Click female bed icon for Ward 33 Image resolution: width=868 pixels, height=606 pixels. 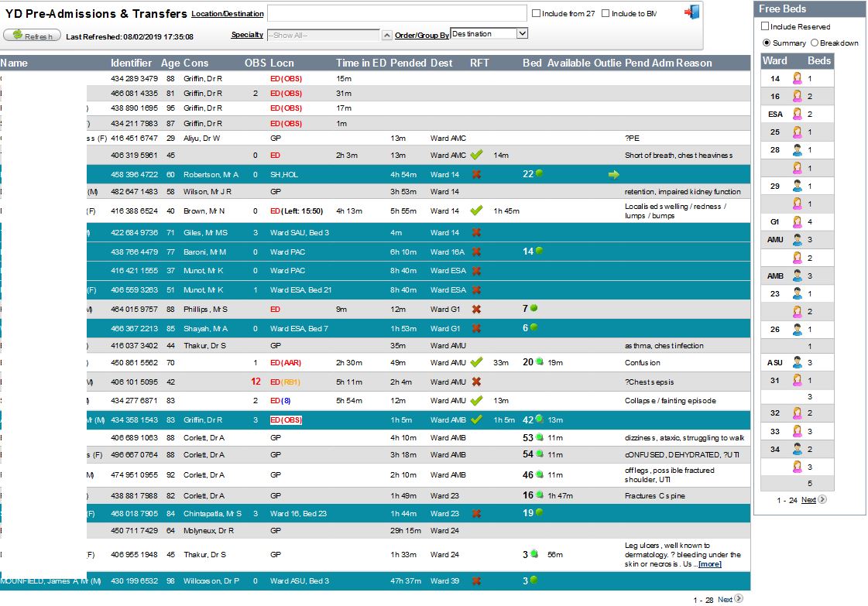(x=797, y=430)
